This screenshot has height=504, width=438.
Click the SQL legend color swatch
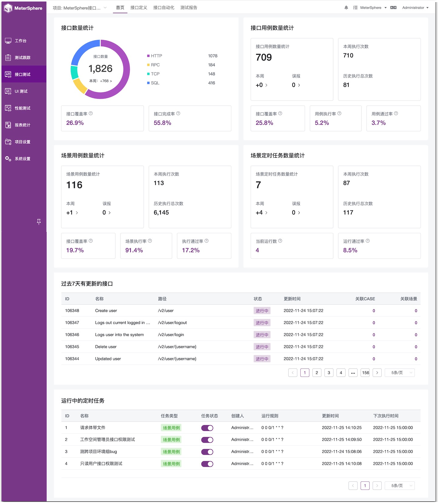[148, 83]
